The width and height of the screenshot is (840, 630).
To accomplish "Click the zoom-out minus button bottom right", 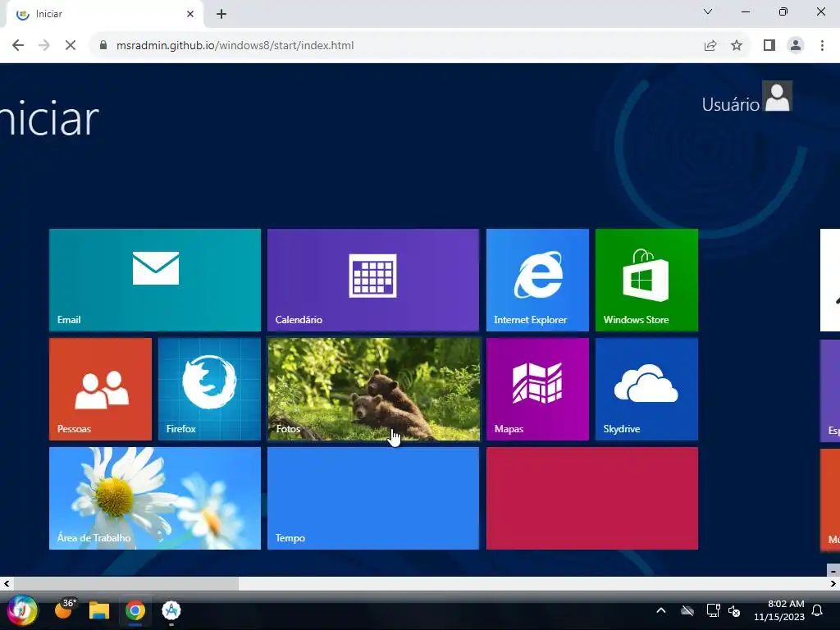I will (833, 571).
